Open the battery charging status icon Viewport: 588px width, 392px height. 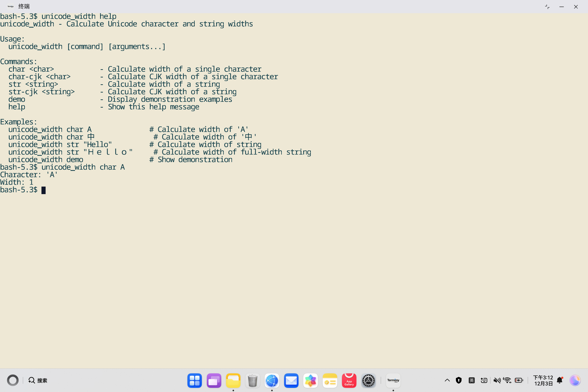[x=519, y=381]
